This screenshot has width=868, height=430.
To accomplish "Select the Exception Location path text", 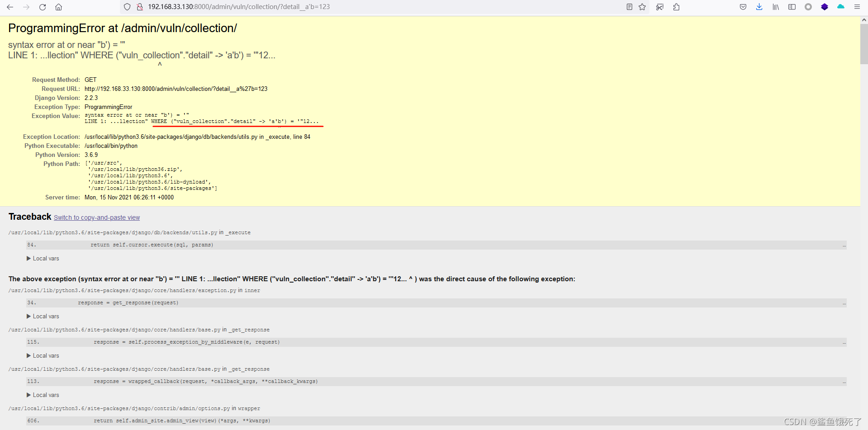I will [197, 137].
